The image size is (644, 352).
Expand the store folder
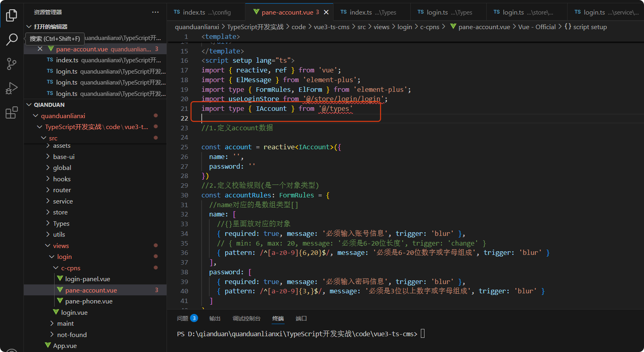coord(48,212)
